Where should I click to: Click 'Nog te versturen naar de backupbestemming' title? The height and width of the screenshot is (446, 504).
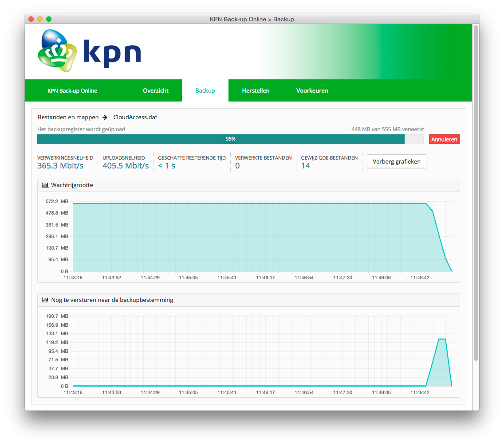point(112,300)
